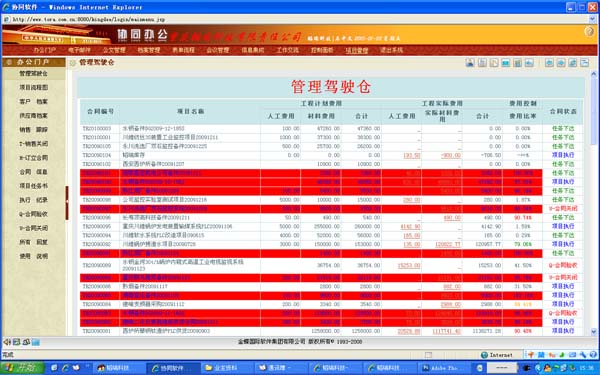Image resolution: width=600 pixels, height=375 pixels.
Task: Click the 退出系统 menu item
Action: pyautogui.click(x=391, y=50)
